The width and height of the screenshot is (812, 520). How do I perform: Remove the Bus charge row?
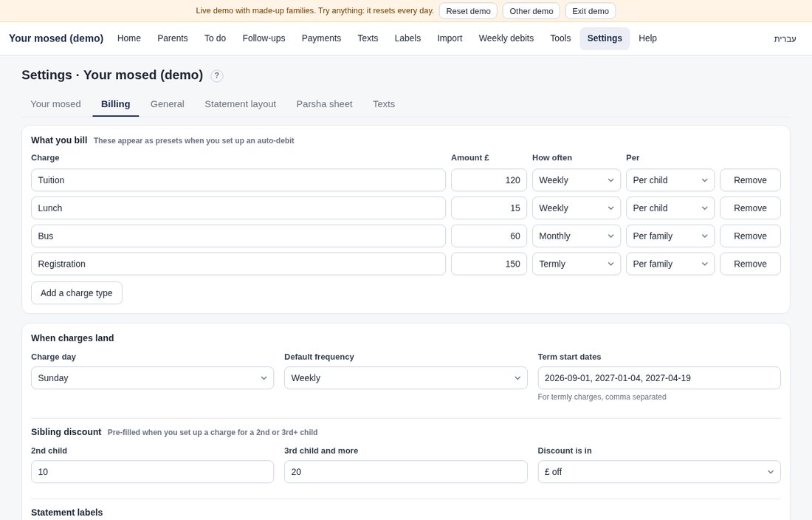pos(750,236)
